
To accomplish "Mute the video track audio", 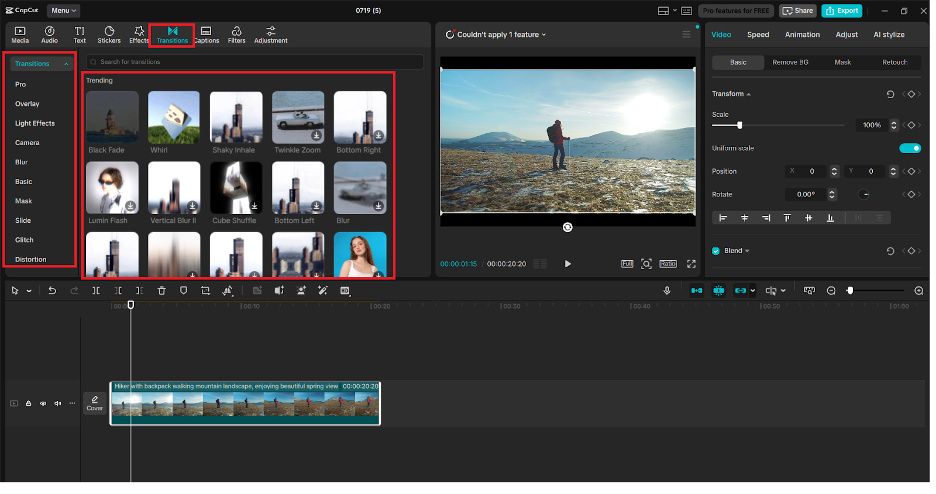I will coord(58,403).
